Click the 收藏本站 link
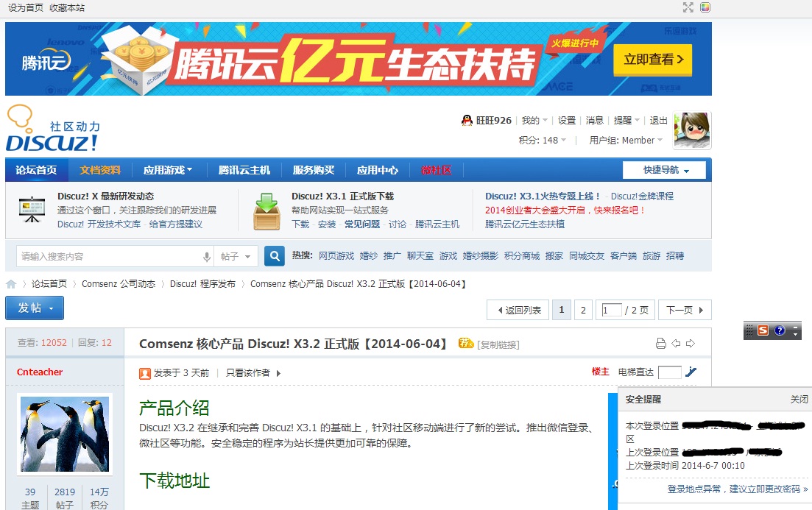 [x=67, y=8]
